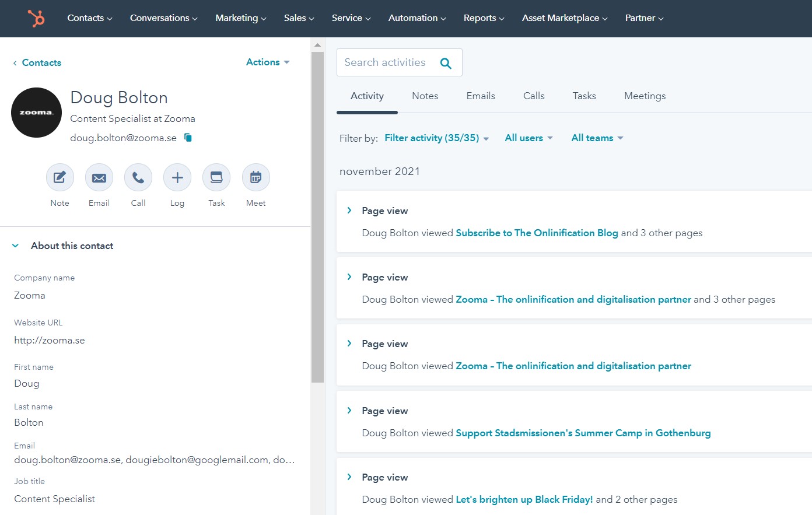812x515 pixels.
Task: Open the Subscribe to The Onlinification Blog link
Action: (537, 233)
